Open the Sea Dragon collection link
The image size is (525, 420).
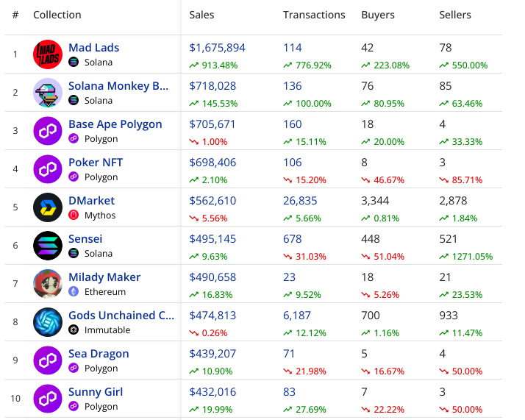(x=99, y=354)
